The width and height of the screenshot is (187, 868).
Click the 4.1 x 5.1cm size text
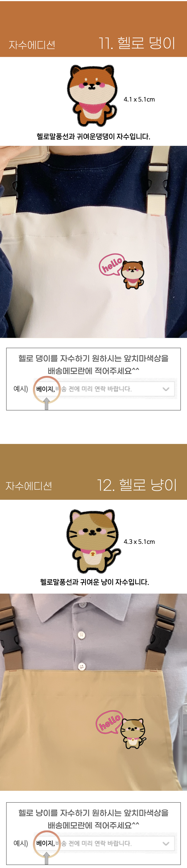point(139,99)
